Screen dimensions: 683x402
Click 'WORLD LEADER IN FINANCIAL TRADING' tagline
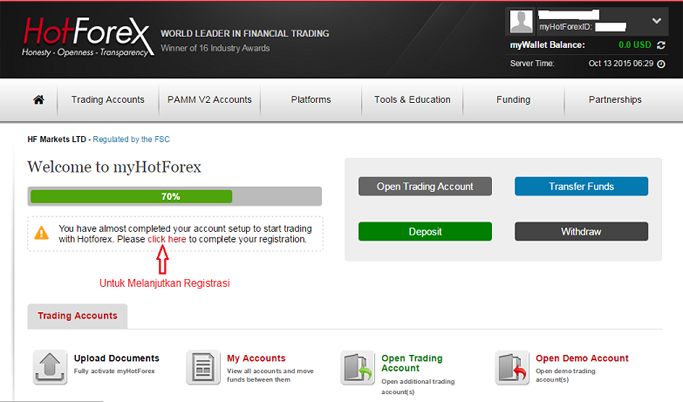[245, 34]
